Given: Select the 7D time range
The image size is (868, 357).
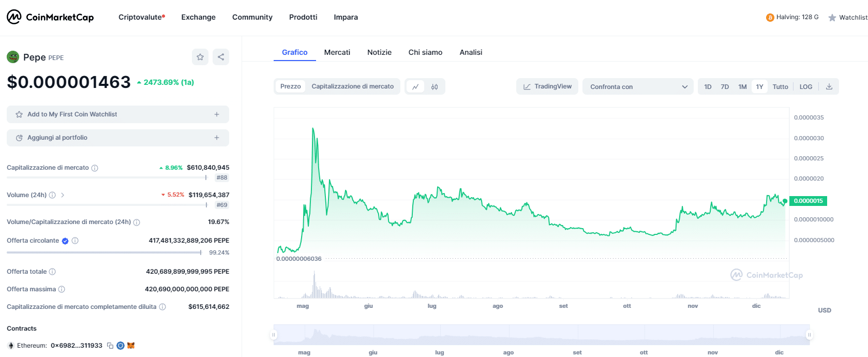Looking at the screenshot, I should (x=725, y=87).
